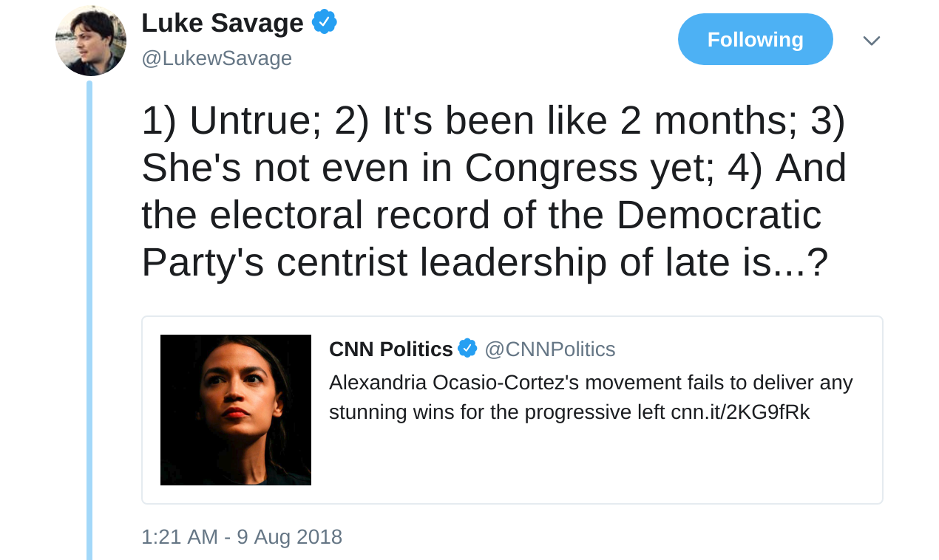This screenshot has width=939, height=560.
Task: Visit the @LukewSavage handle link
Action: pos(217,58)
